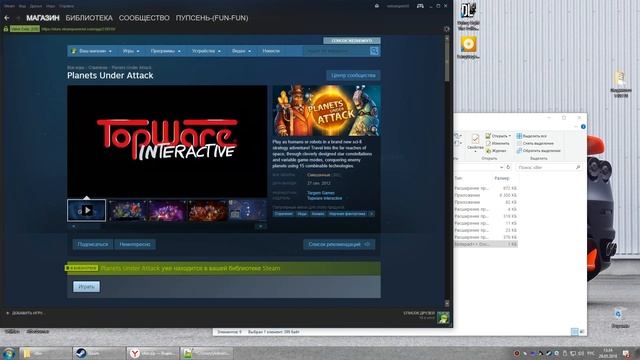
Task: Open the МАГАЗИН tab in Steam
Action: [43, 18]
